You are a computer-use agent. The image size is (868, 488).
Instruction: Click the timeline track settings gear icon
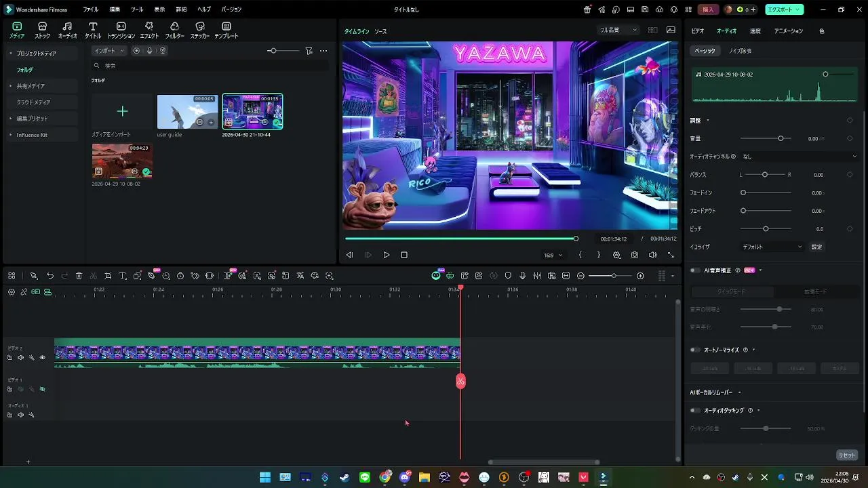point(12,292)
